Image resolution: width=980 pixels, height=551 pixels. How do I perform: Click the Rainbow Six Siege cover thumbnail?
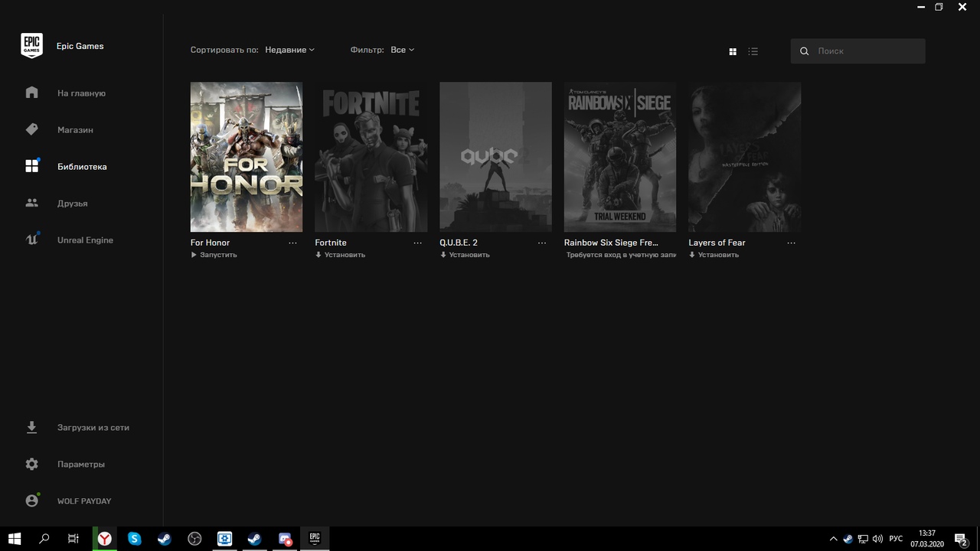(620, 157)
